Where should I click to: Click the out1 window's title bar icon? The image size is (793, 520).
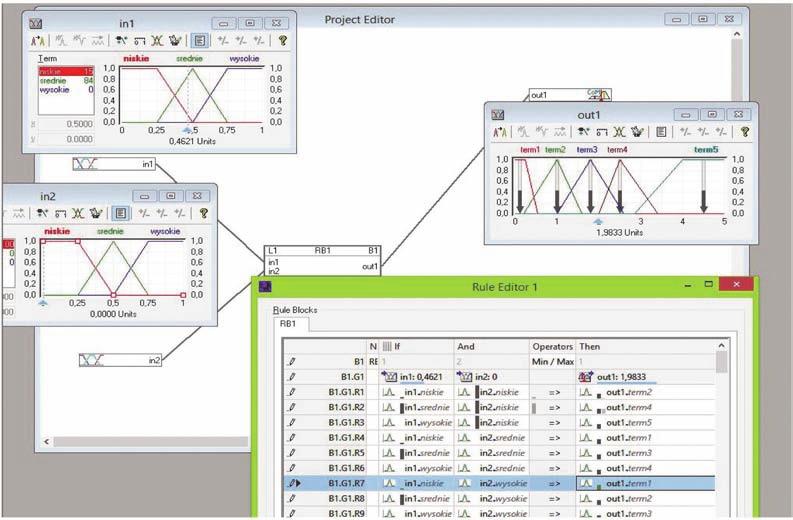pos(498,115)
